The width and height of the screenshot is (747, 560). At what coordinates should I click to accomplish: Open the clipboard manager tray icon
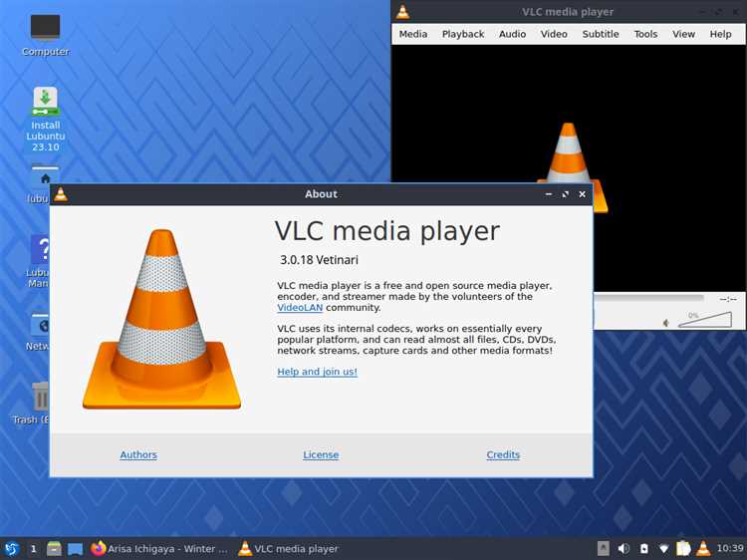tap(683, 549)
